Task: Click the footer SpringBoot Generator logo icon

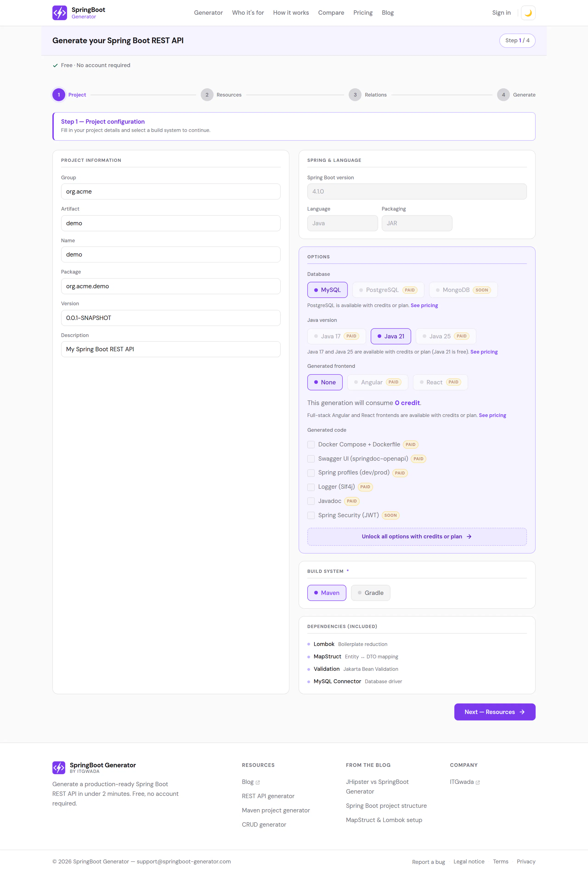Action: (x=59, y=767)
